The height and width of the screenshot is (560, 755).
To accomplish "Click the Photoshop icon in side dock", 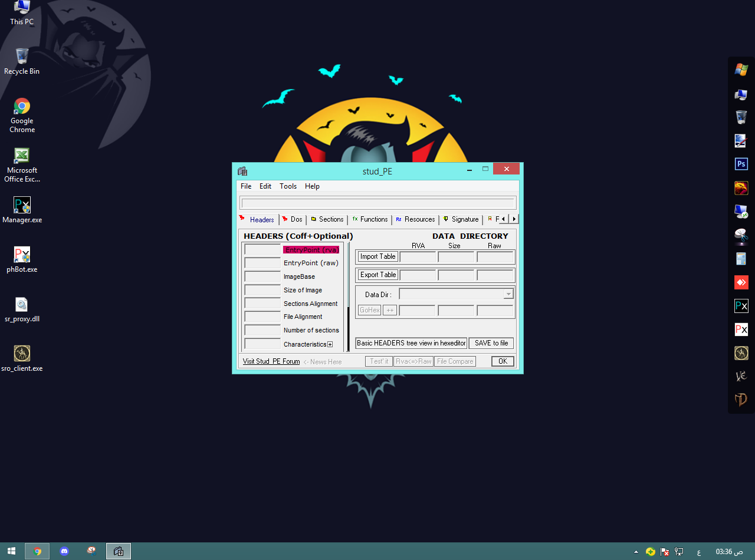I will point(741,164).
